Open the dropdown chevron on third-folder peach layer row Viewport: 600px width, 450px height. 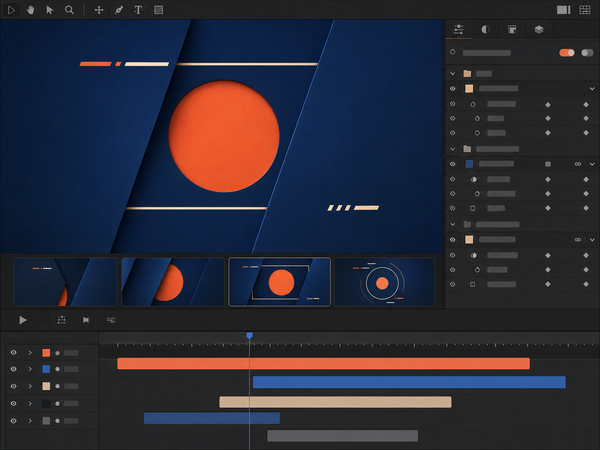tap(592, 240)
